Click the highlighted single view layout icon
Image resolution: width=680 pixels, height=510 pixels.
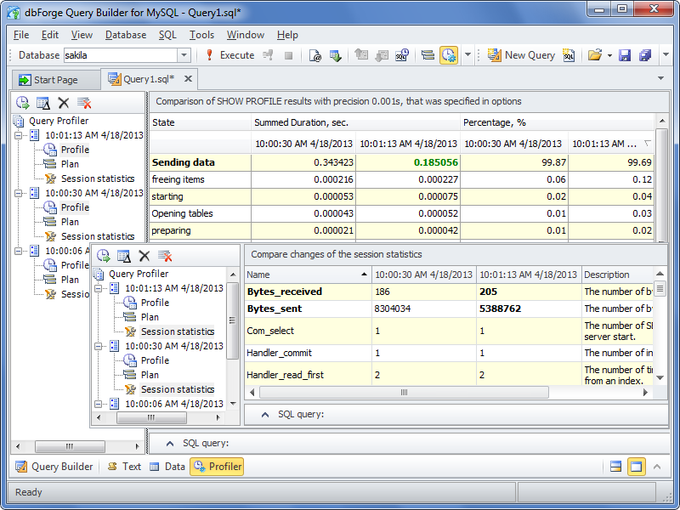click(x=636, y=467)
